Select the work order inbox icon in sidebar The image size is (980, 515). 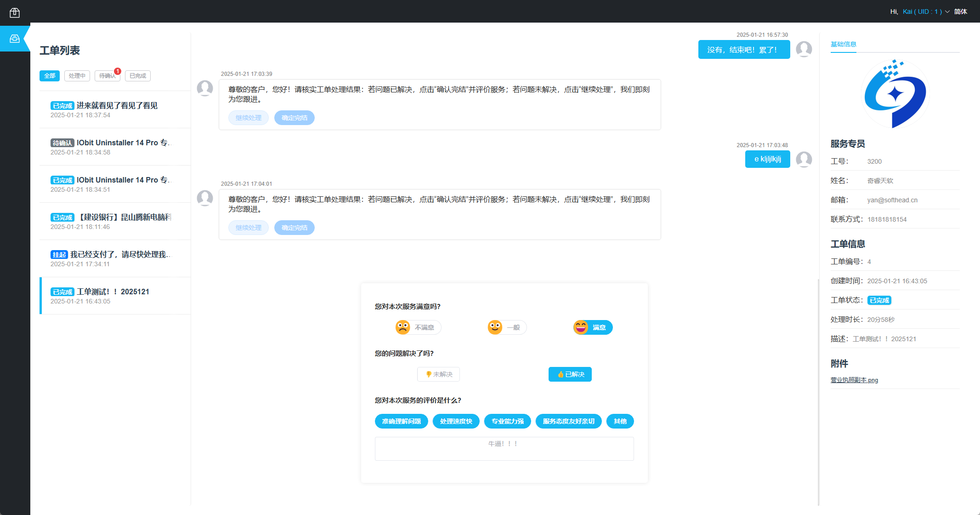pyautogui.click(x=15, y=39)
